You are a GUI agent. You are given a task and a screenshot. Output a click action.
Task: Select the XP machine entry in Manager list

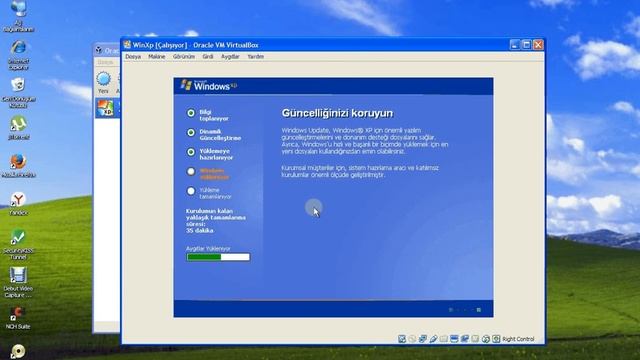coord(108,108)
